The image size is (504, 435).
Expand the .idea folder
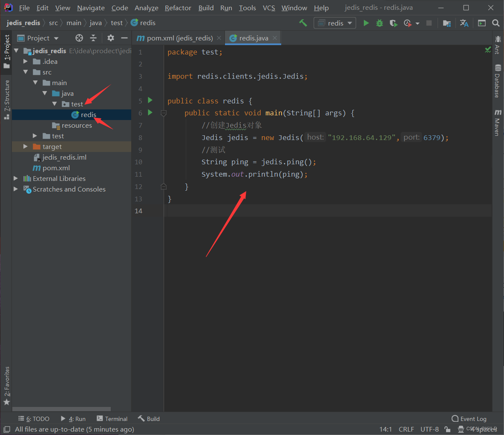[26, 61]
